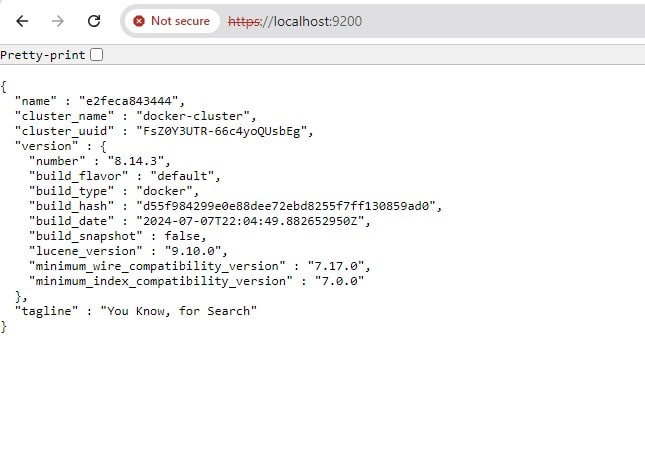Click the Pretty-print label text

(42, 55)
